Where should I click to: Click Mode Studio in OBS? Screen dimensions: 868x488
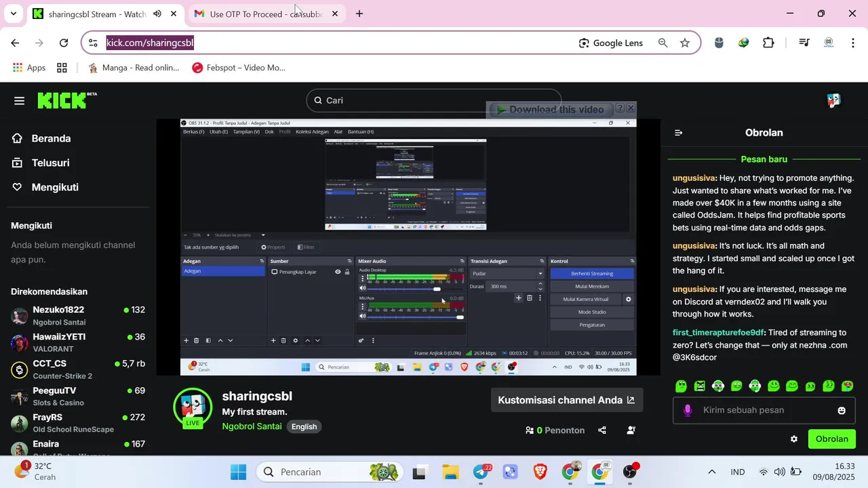point(592,312)
